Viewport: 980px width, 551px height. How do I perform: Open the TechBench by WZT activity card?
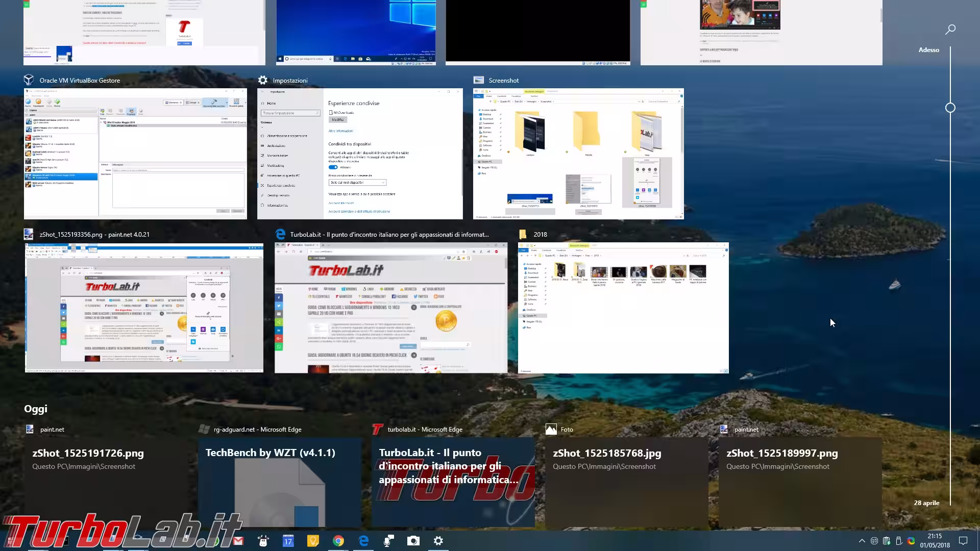coord(280,482)
